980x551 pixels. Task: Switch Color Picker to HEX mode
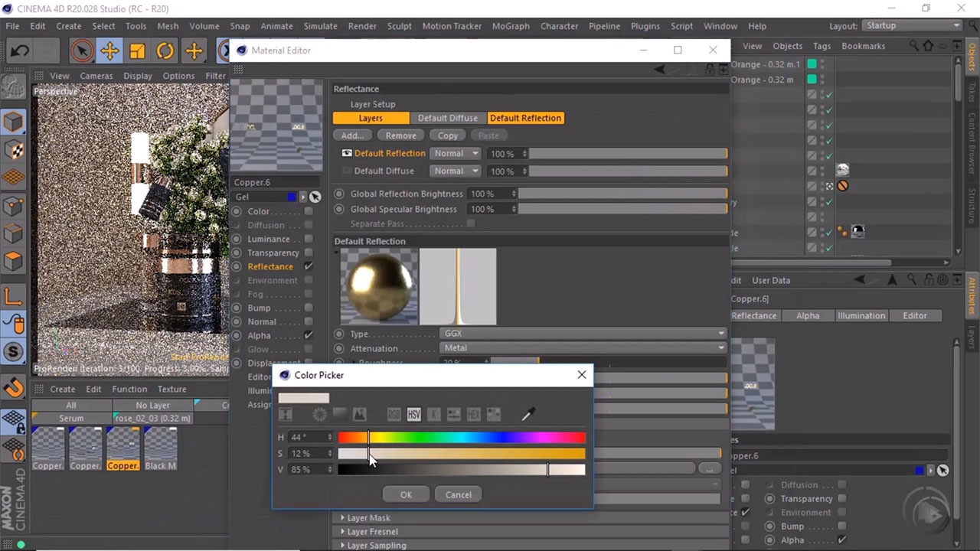474,415
